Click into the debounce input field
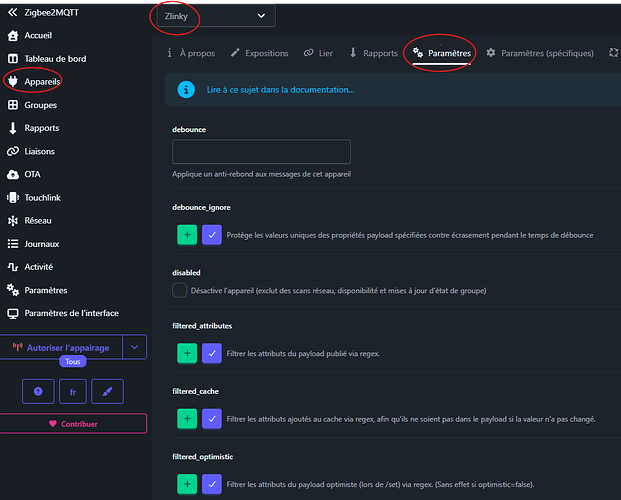This screenshot has width=621, height=500. [261, 152]
